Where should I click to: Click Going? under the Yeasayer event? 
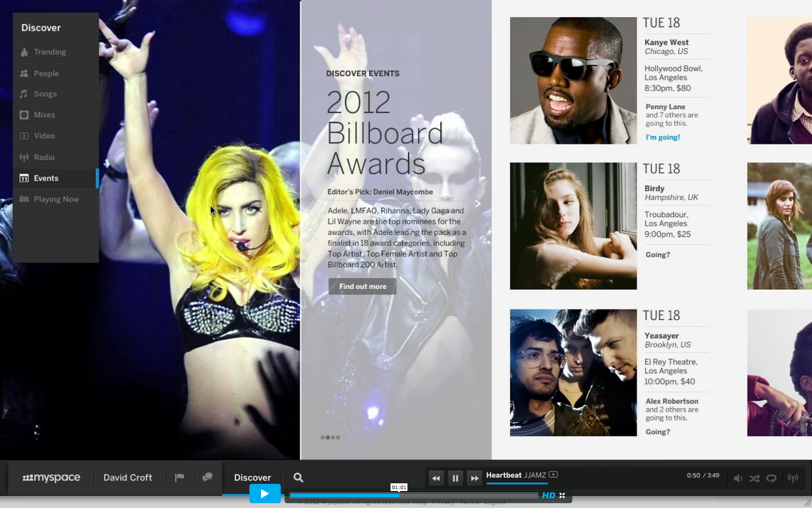click(658, 432)
